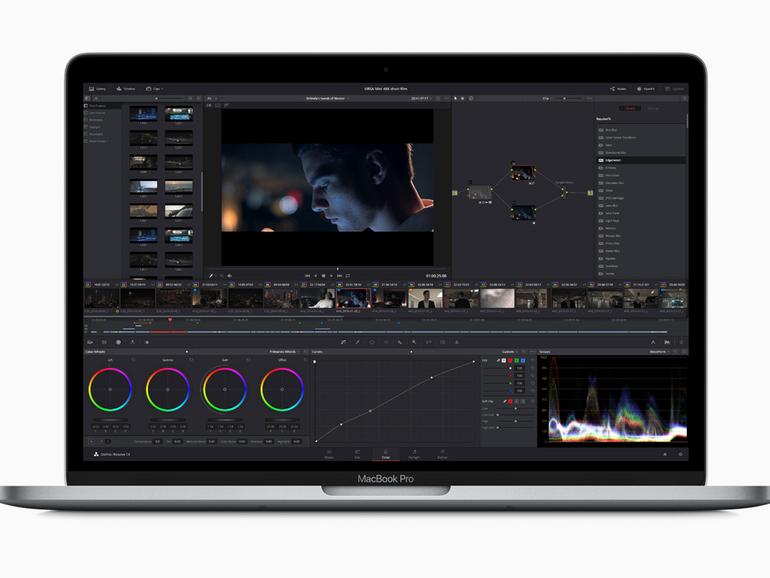This screenshot has height=578, width=770.
Task: Open project settings gear icon
Action: [x=681, y=454]
